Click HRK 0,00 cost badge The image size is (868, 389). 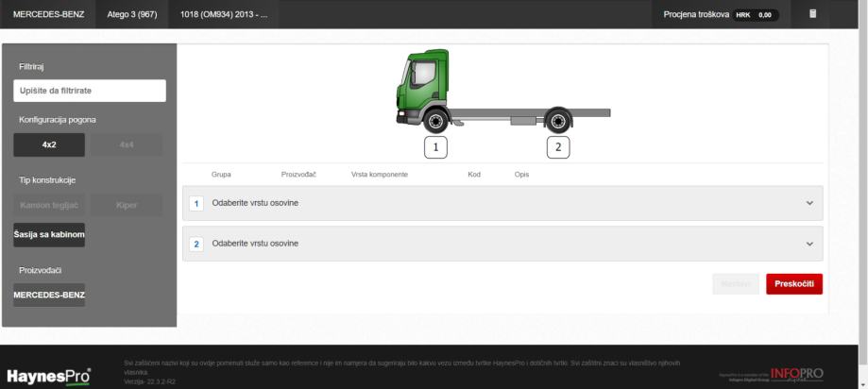click(756, 15)
